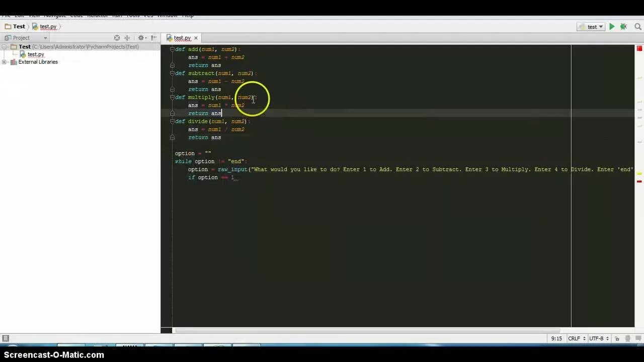
Task: Select the test.py editor tab
Action: (x=182, y=38)
